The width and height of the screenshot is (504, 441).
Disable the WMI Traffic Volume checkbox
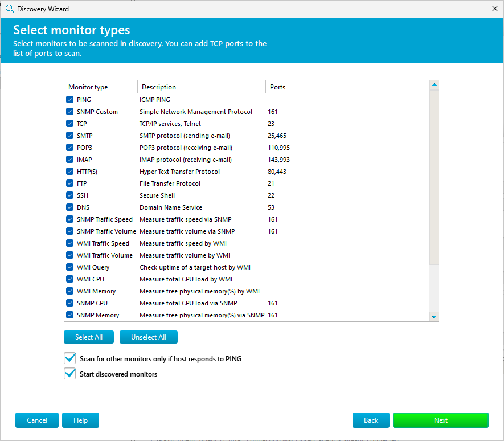(69, 255)
